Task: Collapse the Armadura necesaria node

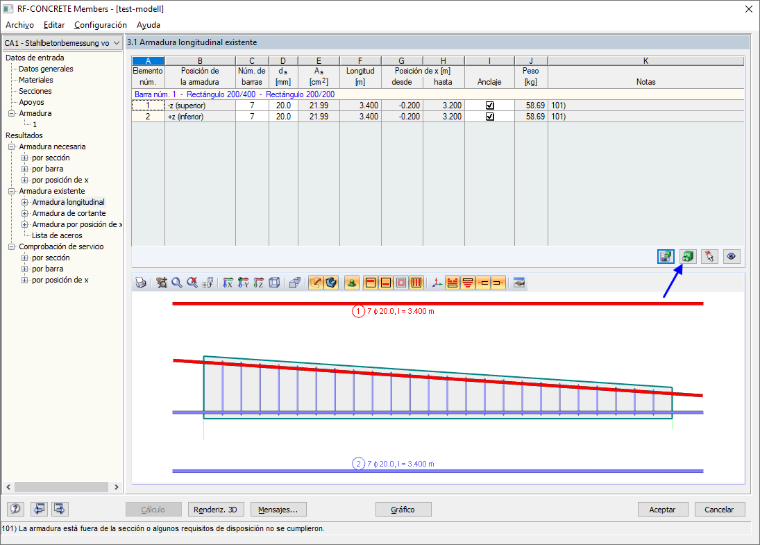Action: point(11,146)
